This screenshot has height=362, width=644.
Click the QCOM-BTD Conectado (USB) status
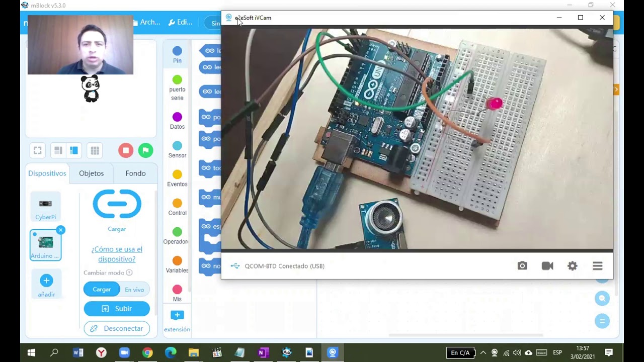[284, 266]
